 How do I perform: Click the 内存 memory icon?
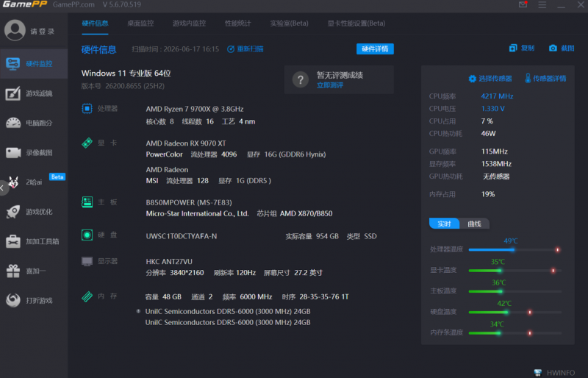click(x=87, y=296)
